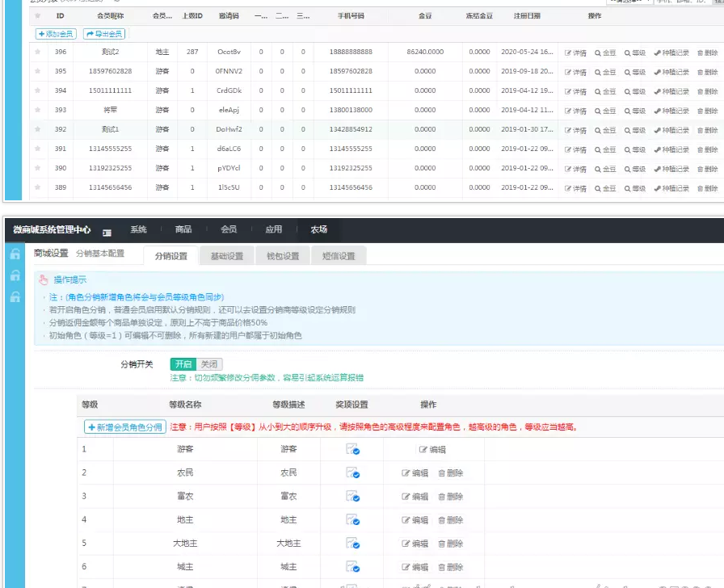
Task: Click the top lock icon in left sidebar
Action: click(15, 254)
